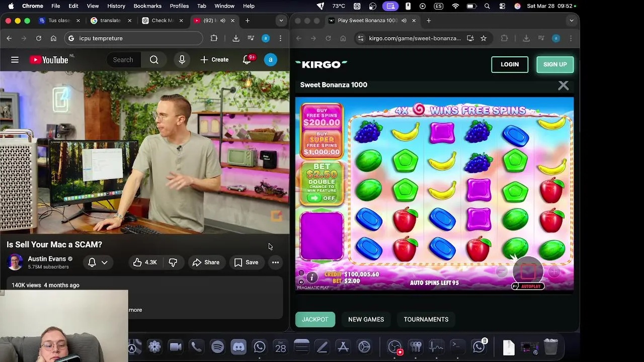Mute the YouTube tab audio icon
Viewport: 644px width, 362px height.
[x=223, y=21]
